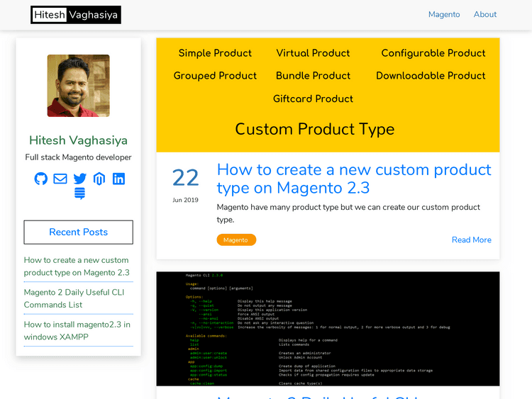532x399 pixels.
Task: Open the Twitter bird icon
Action: tap(79, 179)
